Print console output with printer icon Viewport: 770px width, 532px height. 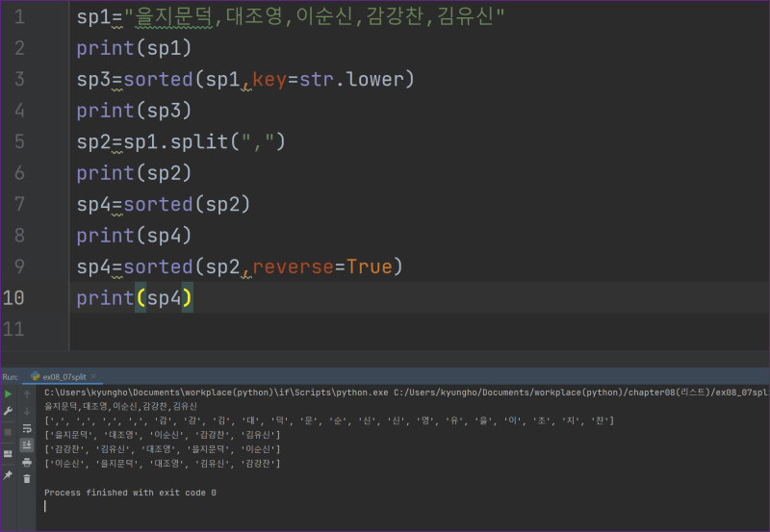[x=27, y=462]
